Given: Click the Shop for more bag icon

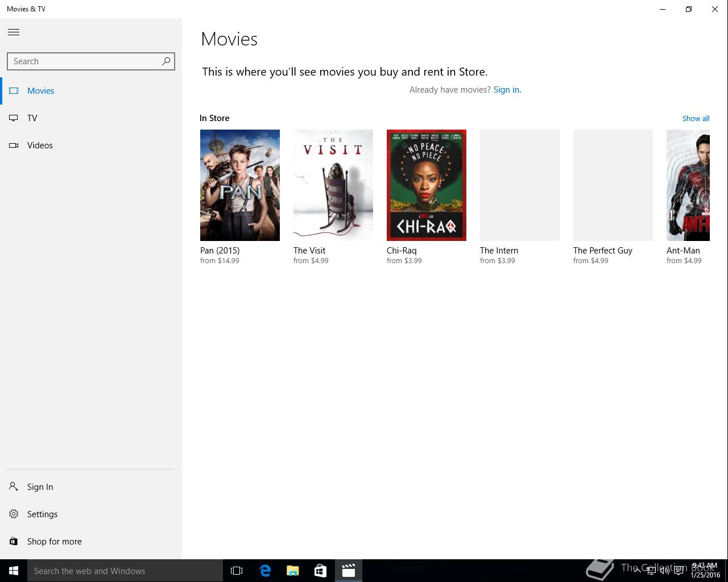Looking at the screenshot, I should click(14, 542).
